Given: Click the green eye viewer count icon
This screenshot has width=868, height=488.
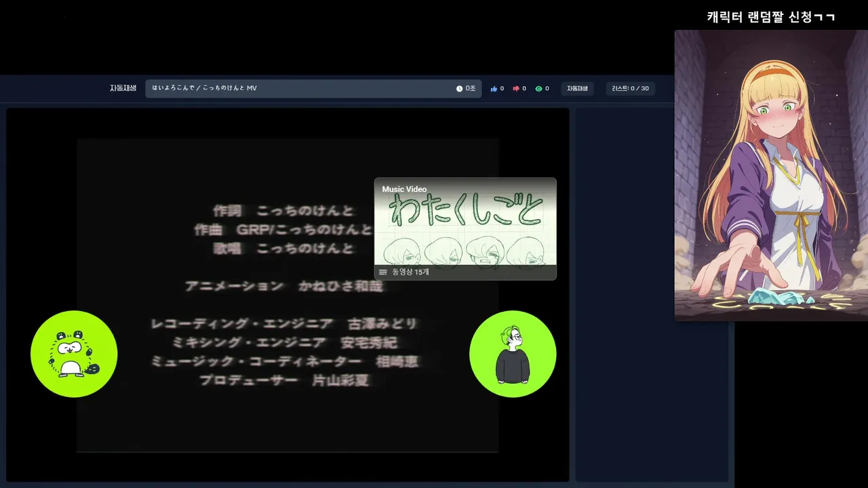Looking at the screenshot, I should tap(538, 89).
